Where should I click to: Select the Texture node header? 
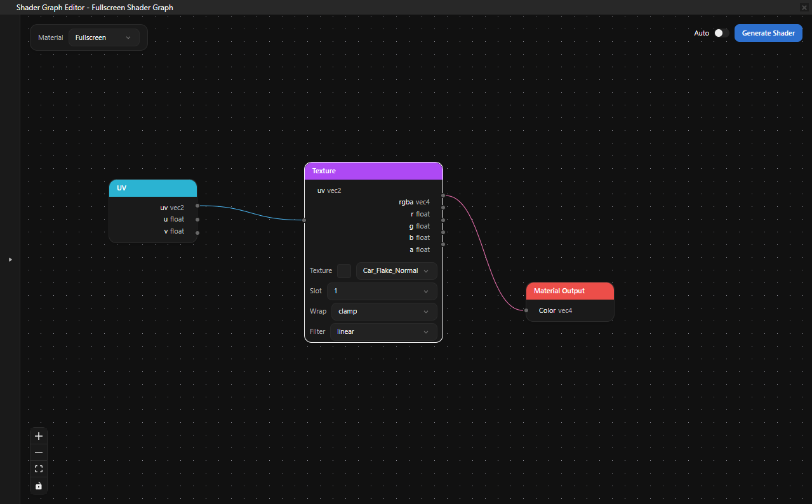(373, 171)
